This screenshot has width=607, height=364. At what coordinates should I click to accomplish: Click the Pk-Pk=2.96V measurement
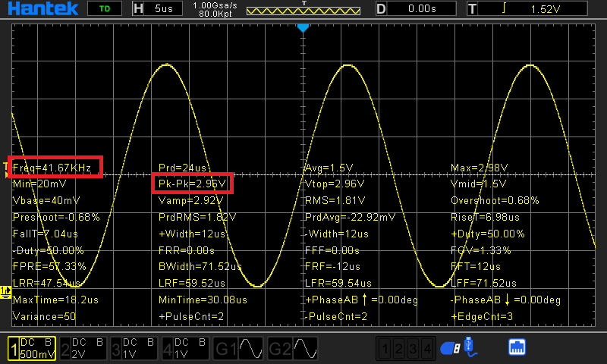[193, 183]
